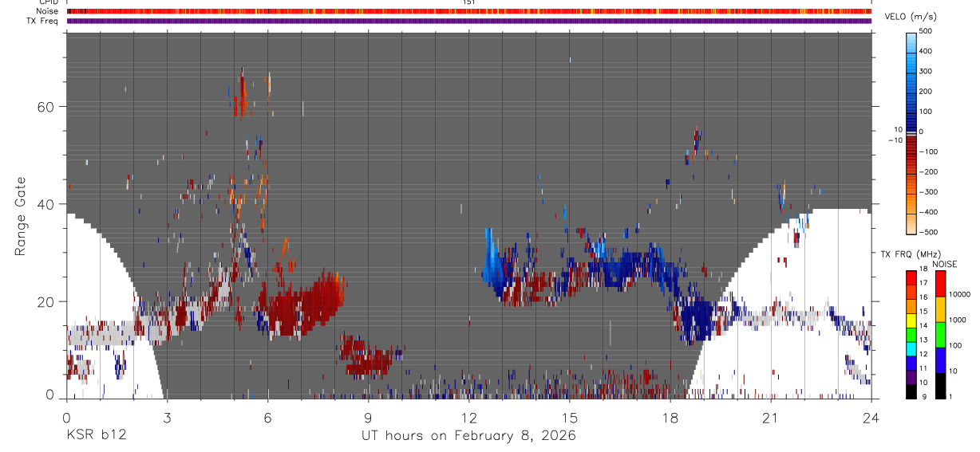
Task: Click the 24 tick on the UT hours axis
Action: 871,417
